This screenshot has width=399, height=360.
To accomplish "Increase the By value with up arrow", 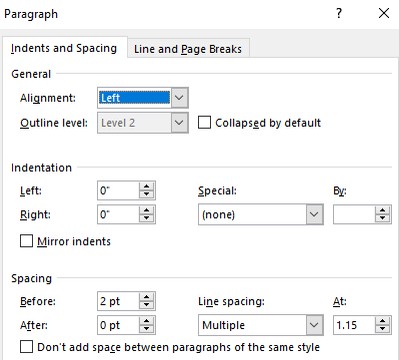I will tap(383, 210).
